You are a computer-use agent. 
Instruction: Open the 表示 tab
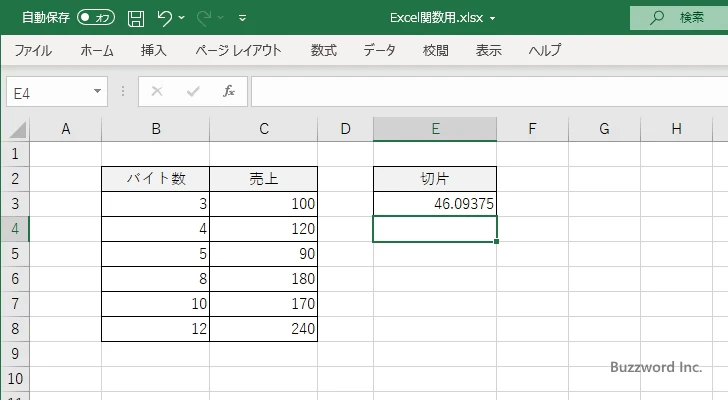pyautogui.click(x=488, y=50)
